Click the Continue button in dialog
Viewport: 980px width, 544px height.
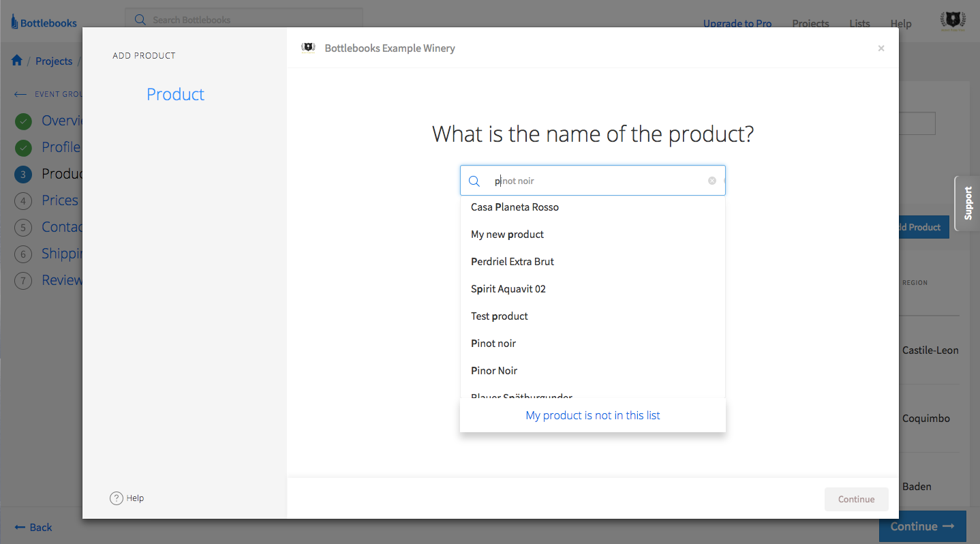pyautogui.click(x=857, y=499)
